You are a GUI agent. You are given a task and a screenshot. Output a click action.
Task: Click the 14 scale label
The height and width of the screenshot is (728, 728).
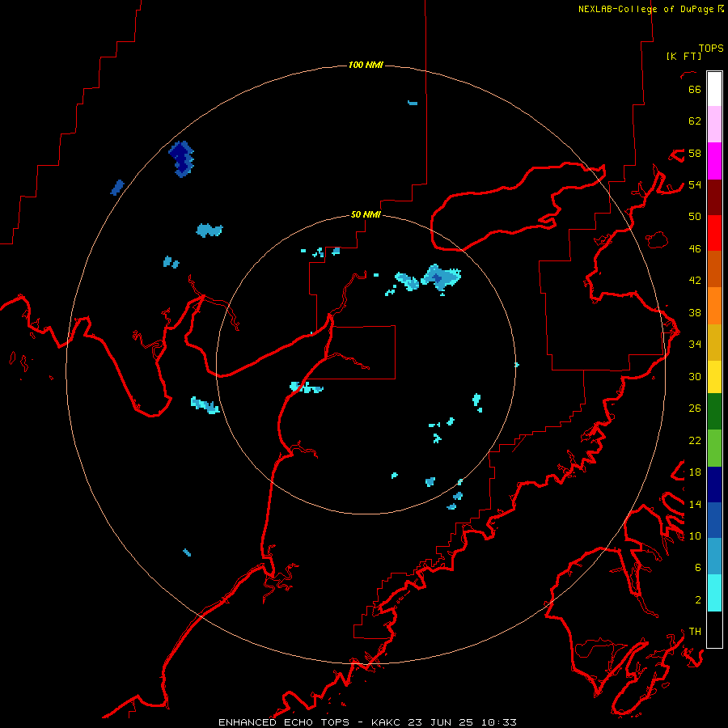(x=695, y=504)
